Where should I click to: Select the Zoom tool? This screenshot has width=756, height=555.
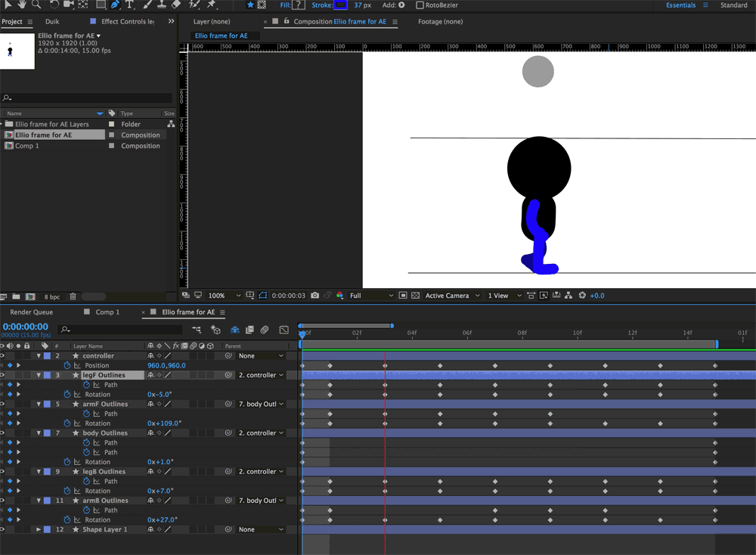click(35, 6)
